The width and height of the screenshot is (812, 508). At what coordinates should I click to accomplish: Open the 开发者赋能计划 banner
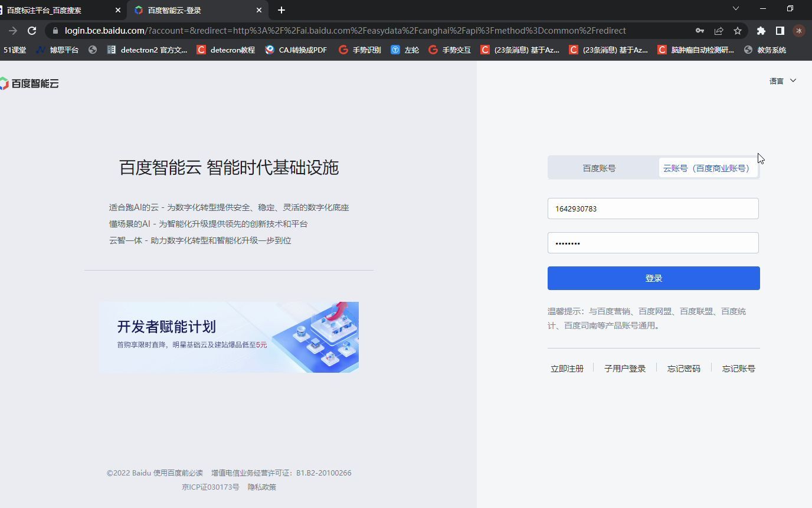pos(229,337)
